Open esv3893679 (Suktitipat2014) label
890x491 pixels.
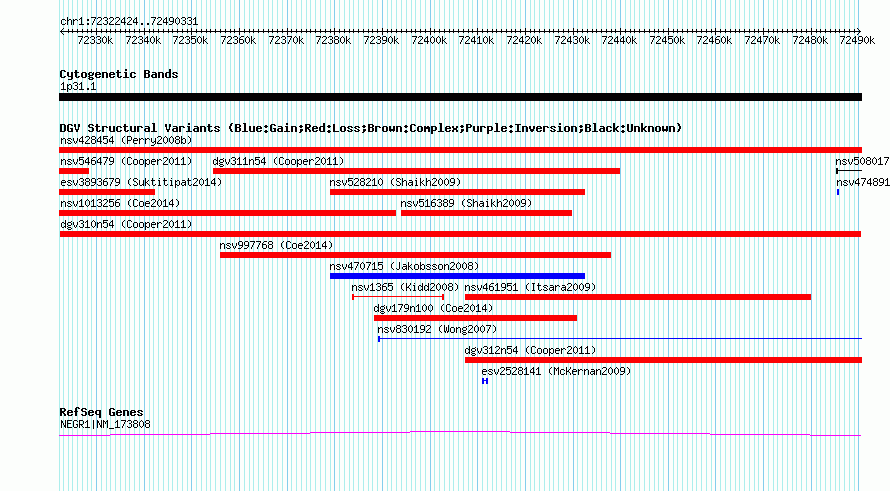pos(141,182)
